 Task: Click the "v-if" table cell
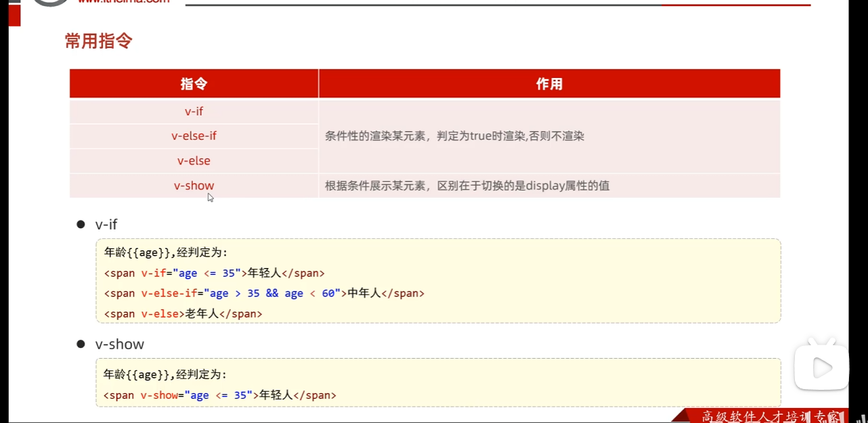(194, 111)
